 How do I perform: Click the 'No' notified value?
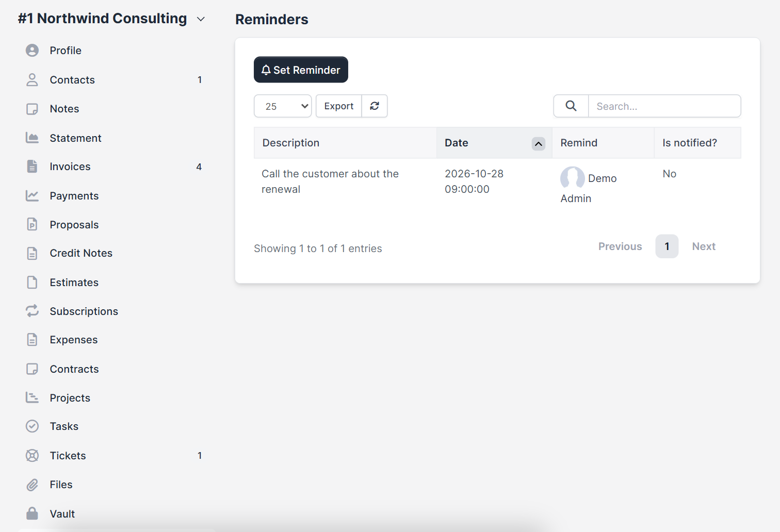[x=670, y=174]
